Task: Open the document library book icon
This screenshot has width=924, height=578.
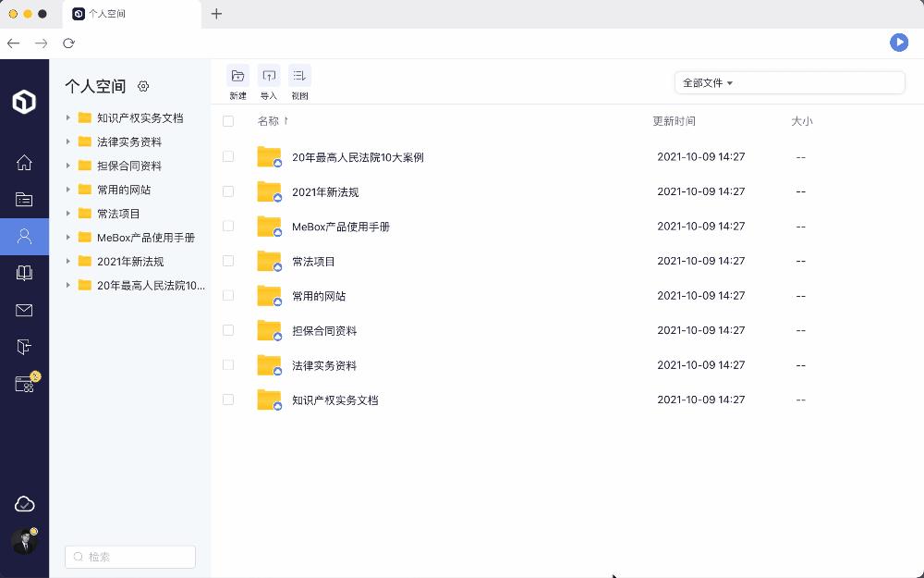Action: pos(24,273)
